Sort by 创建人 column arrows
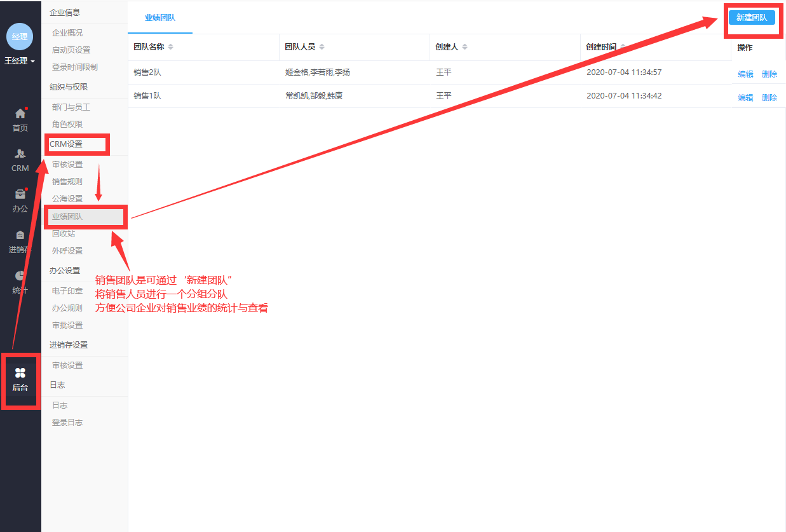 464,47
